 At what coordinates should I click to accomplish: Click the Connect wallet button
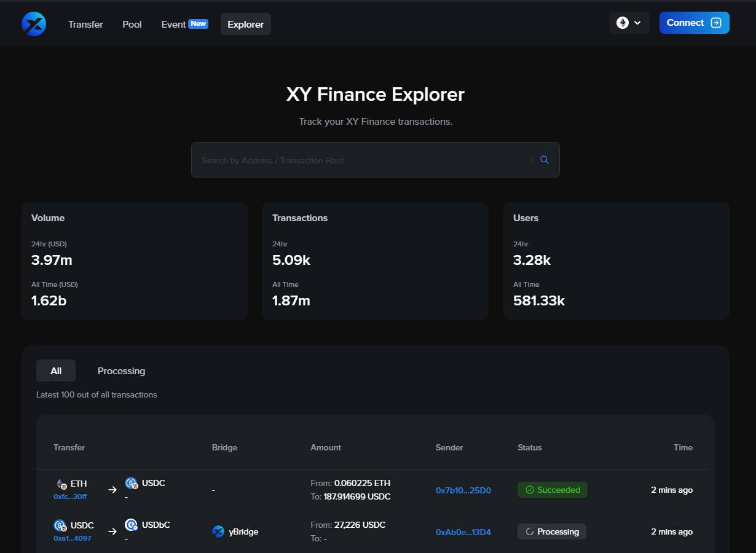pos(695,23)
